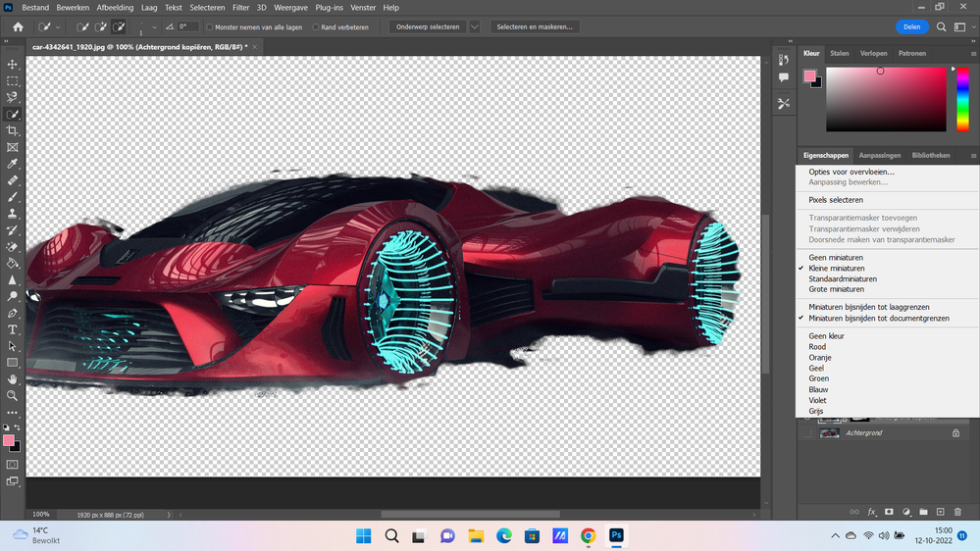Image resolution: width=980 pixels, height=551 pixels.
Task: Click 'Selecteren en maskeren...' button
Action: 534,27
